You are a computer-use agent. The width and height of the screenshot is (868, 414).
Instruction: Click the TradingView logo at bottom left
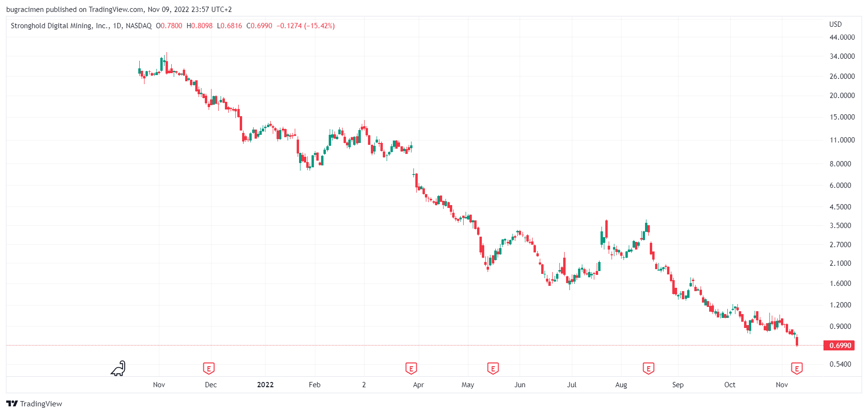(x=34, y=404)
